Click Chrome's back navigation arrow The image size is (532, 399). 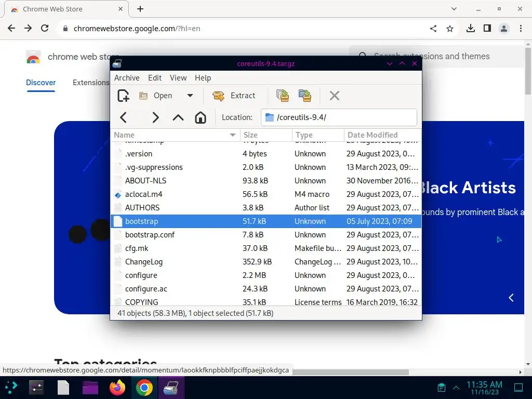pos(11,28)
